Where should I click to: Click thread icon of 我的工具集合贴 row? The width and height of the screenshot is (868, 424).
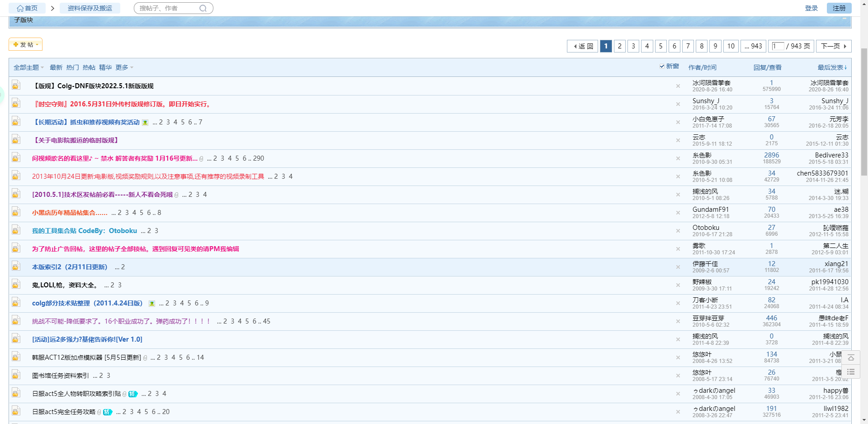click(16, 230)
